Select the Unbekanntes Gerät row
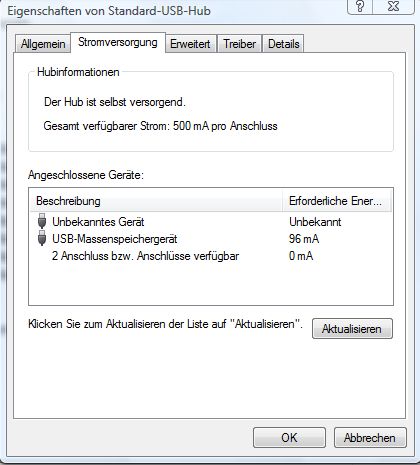Viewport: 420px width, 465px height. 211,222
